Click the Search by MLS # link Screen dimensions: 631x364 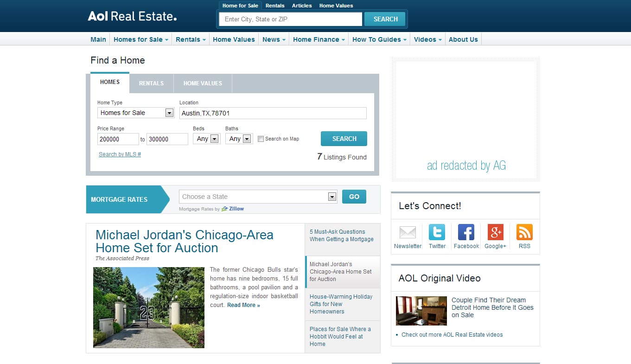tap(120, 154)
